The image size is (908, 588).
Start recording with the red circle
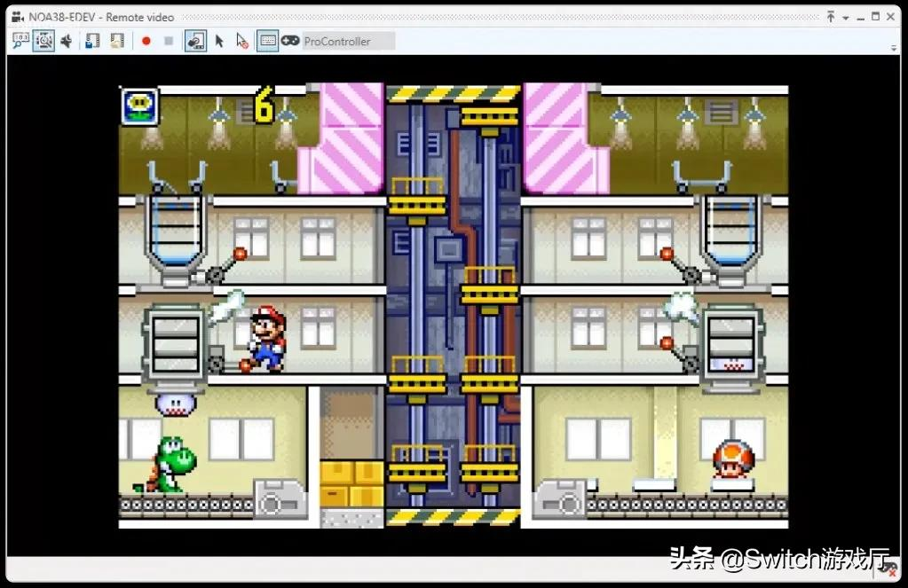[x=146, y=41]
